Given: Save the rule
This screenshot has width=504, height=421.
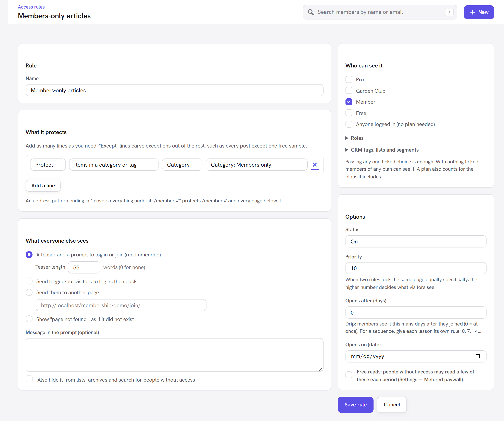Looking at the screenshot, I should (355, 405).
